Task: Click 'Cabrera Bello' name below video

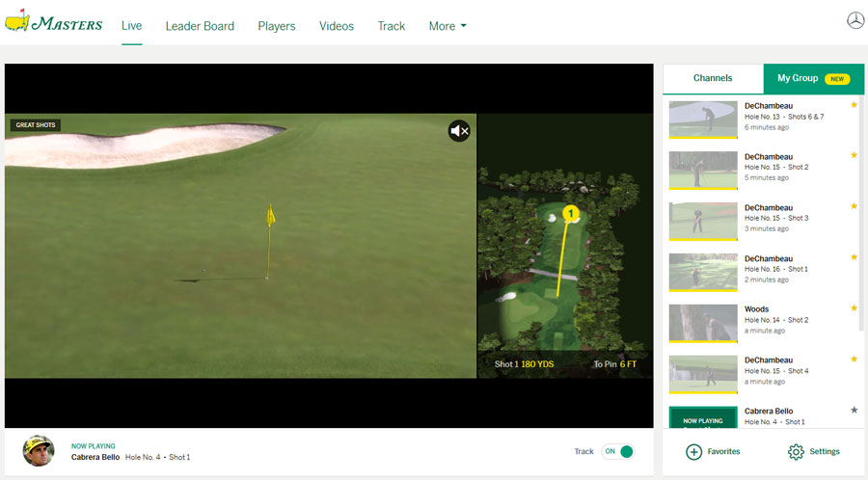Action: 95,457
